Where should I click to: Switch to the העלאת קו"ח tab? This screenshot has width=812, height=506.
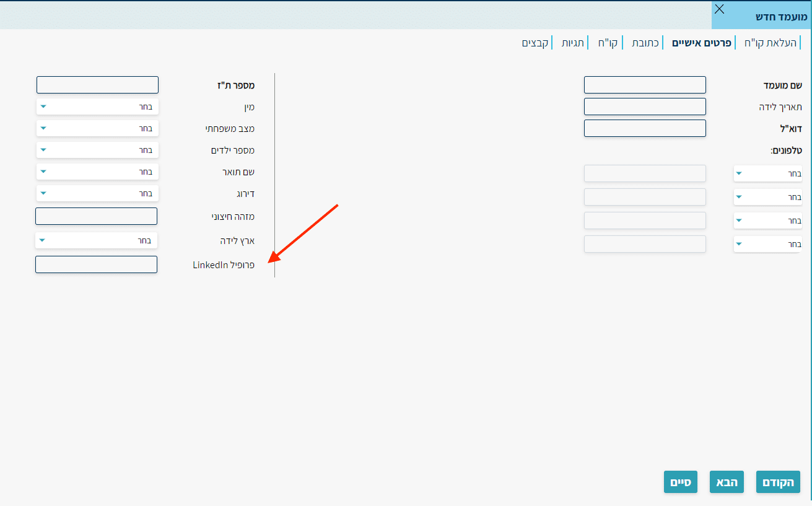(x=772, y=43)
